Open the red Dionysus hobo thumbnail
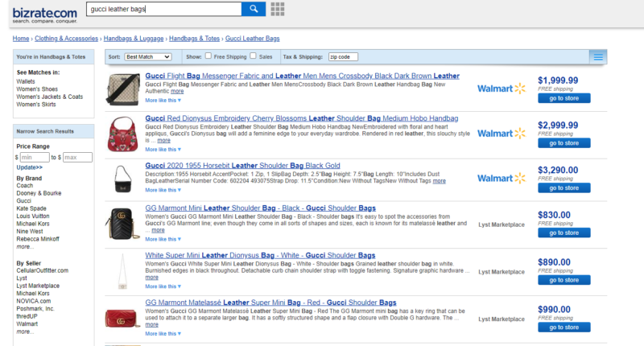Screen dimensions: 644x346 pyautogui.click(x=123, y=134)
